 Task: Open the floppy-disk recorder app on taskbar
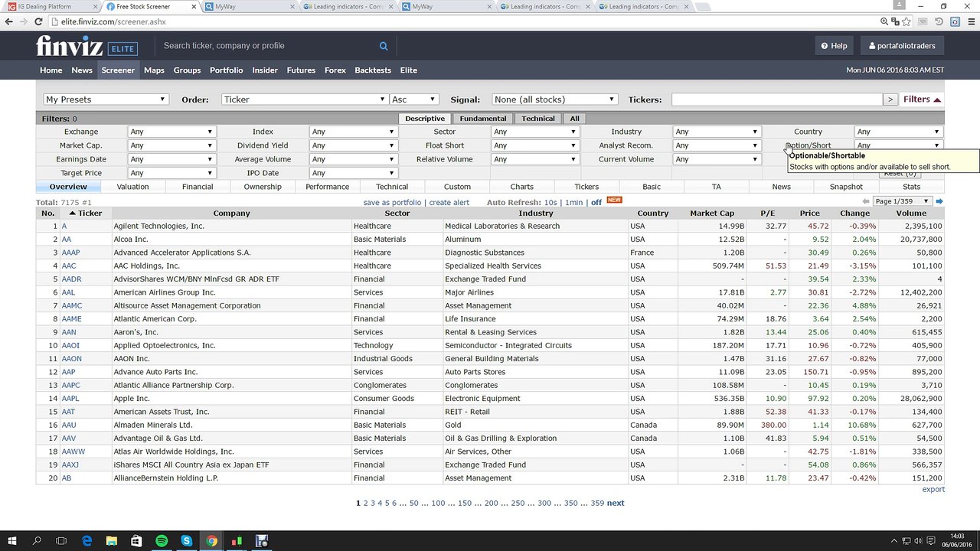click(262, 541)
